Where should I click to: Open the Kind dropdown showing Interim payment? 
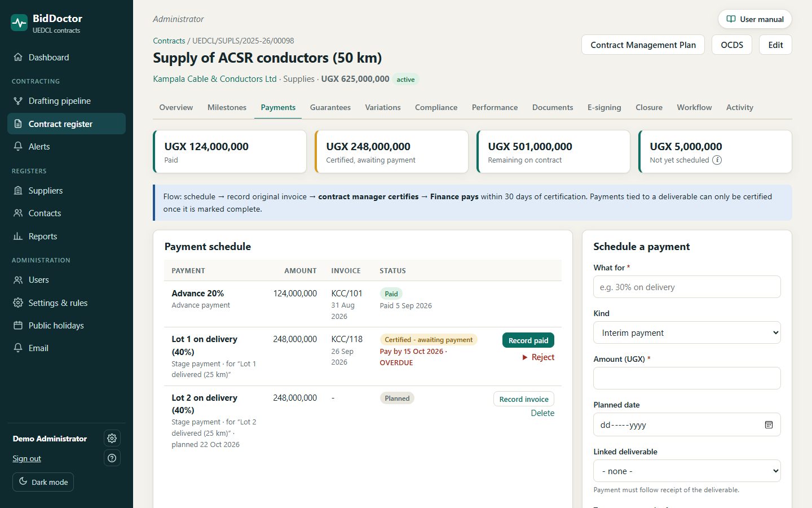point(687,332)
